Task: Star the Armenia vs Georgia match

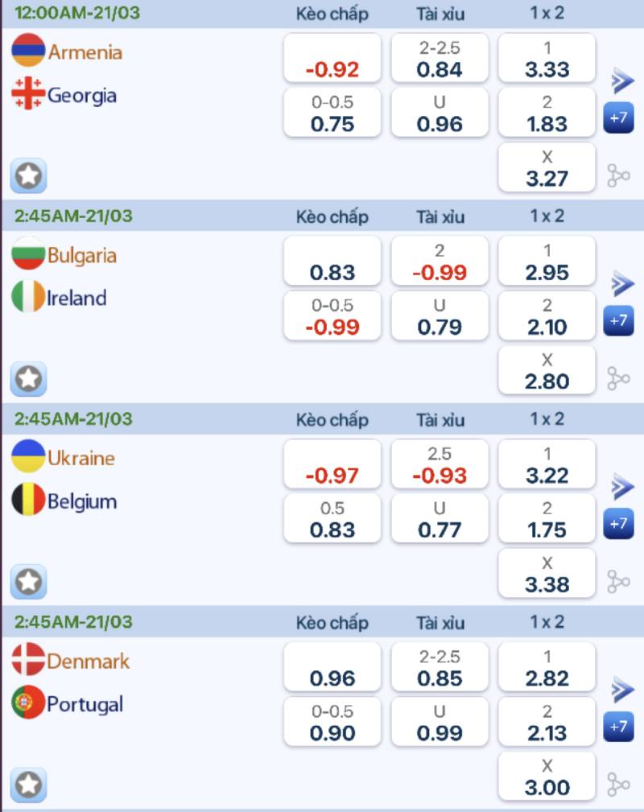Action: coord(29,175)
